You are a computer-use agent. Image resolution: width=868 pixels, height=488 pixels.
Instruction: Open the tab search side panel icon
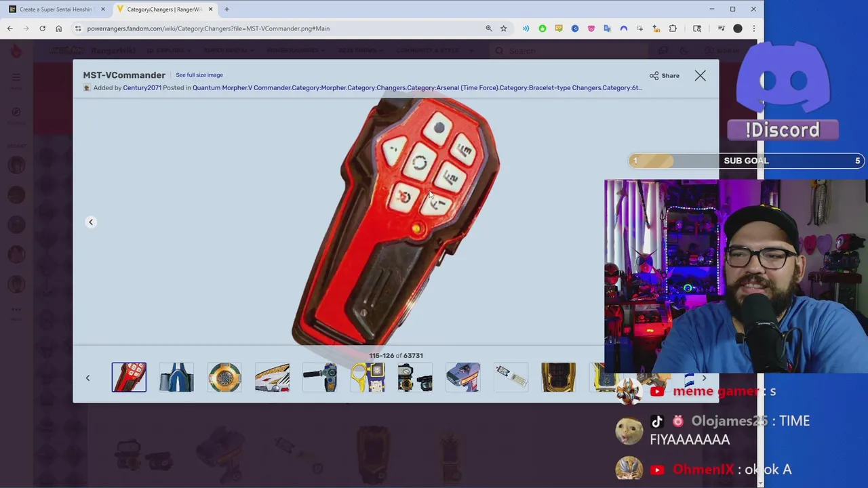pyautogui.click(x=697, y=28)
